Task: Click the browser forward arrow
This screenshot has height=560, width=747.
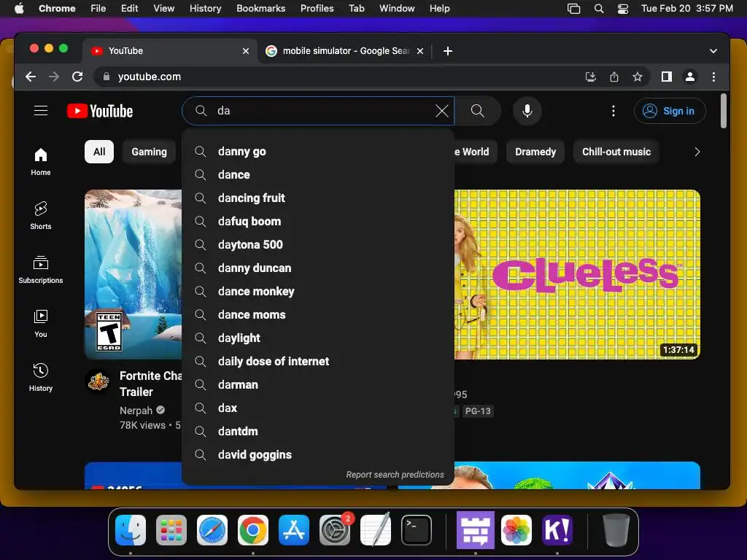Action: click(x=54, y=77)
